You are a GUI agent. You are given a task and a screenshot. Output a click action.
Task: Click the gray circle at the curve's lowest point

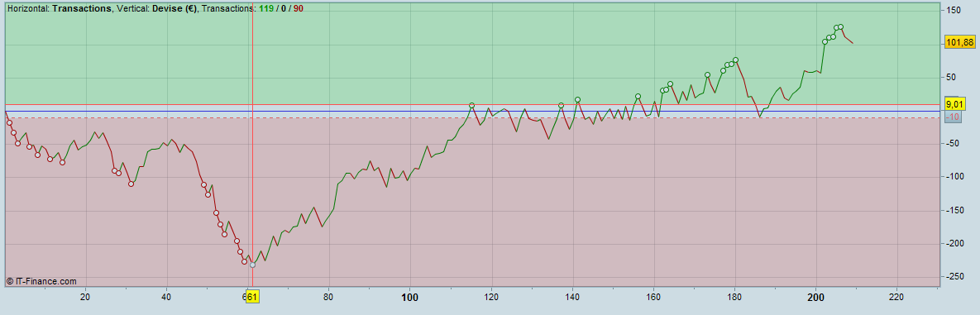(x=252, y=265)
